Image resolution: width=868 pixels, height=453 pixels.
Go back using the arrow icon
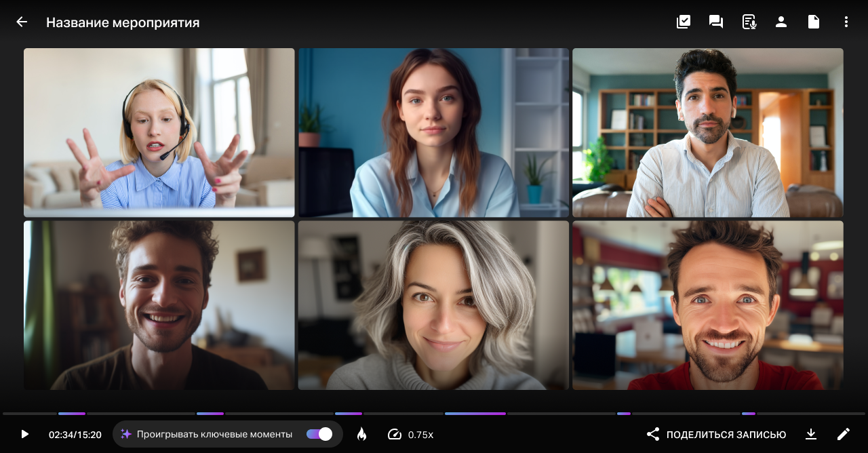click(22, 22)
